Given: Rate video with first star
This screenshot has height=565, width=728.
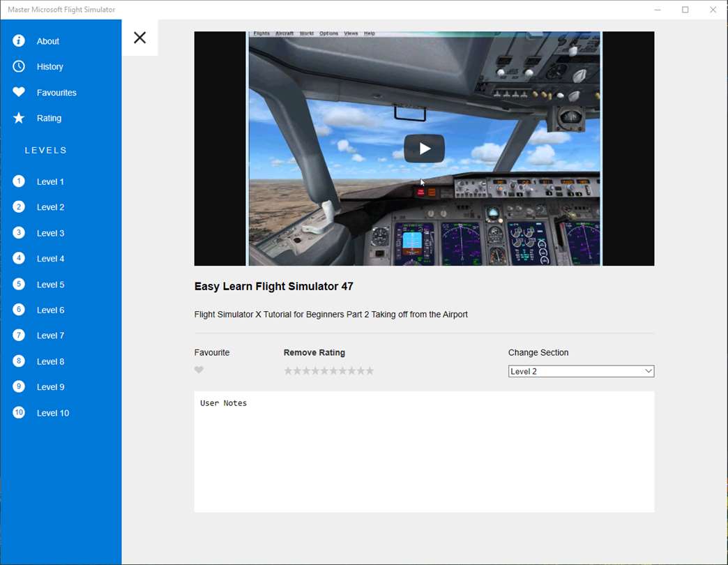Looking at the screenshot, I should pos(288,370).
